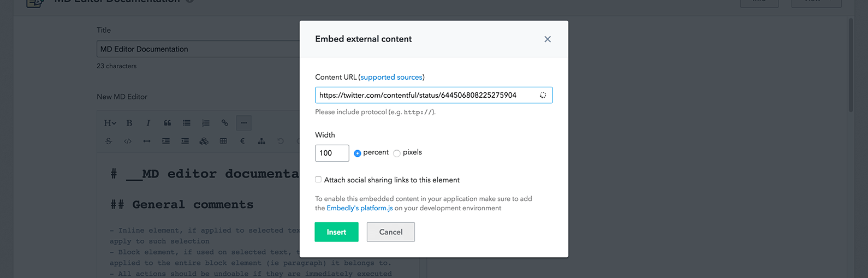Toggle bold formatting in the toolbar

[x=129, y=123]
